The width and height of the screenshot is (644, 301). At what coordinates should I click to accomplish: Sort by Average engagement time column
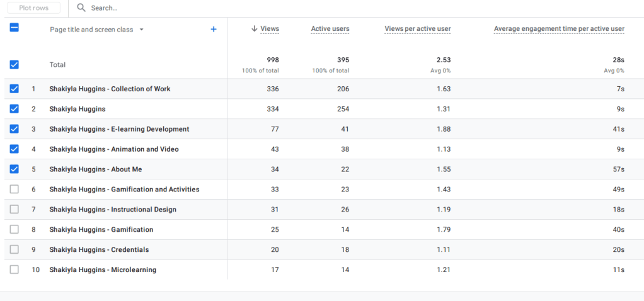click(559, 29)
